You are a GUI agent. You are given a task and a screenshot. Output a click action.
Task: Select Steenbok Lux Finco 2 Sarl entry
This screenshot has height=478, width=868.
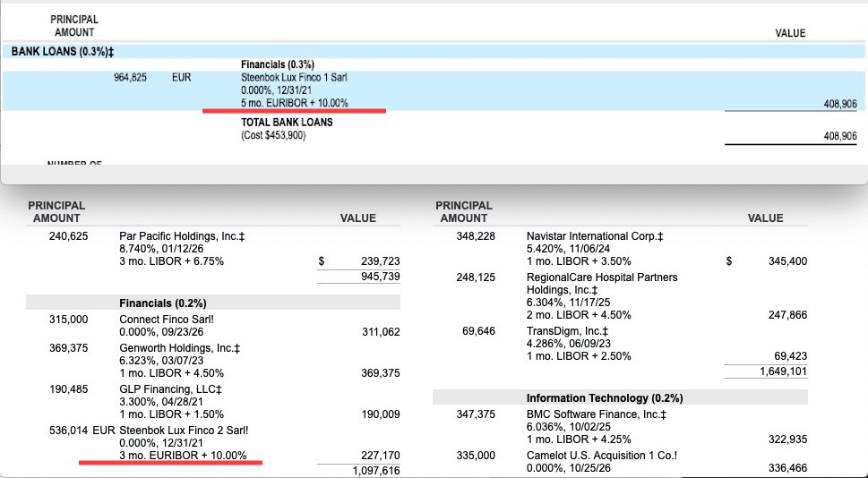point(184,430)
